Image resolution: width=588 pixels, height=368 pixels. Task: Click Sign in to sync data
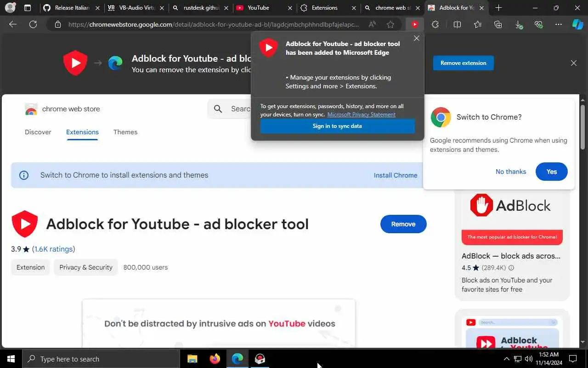[337, 126]
